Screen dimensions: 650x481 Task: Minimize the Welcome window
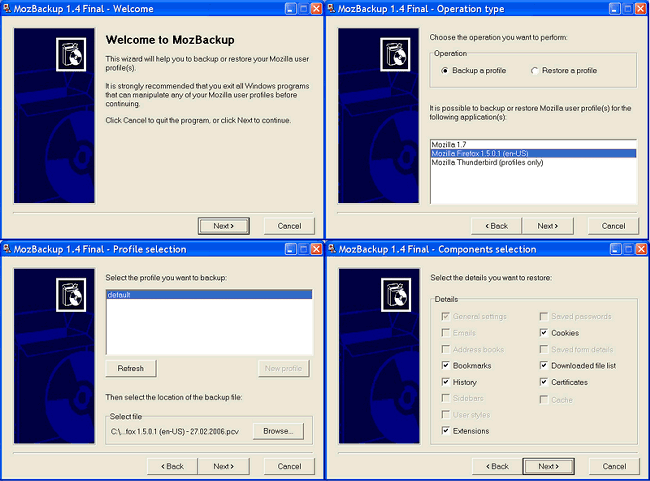click(291, 8)
